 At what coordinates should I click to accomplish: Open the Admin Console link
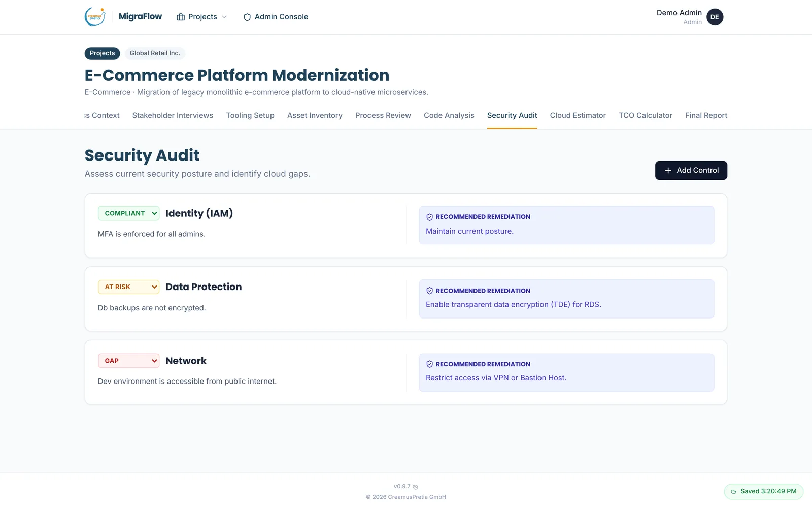tap(276, 17)
